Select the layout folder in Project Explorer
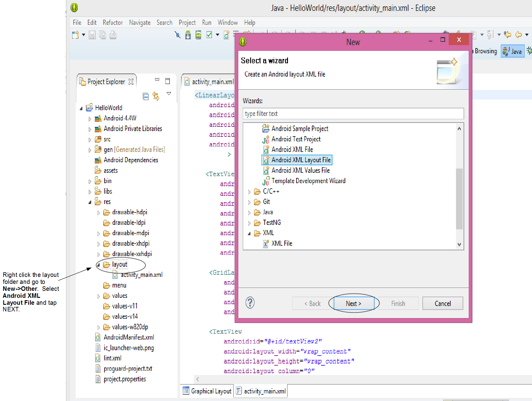532x401 pixels. [119, 265]
